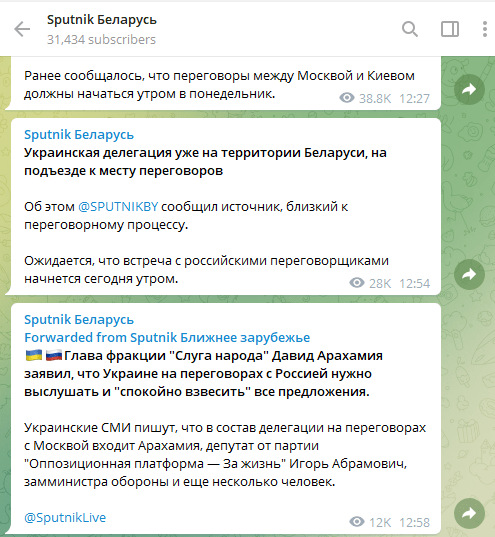Click the eye views icon showing 28K
The width and height of the screenshot is (495, 537).
357,283
